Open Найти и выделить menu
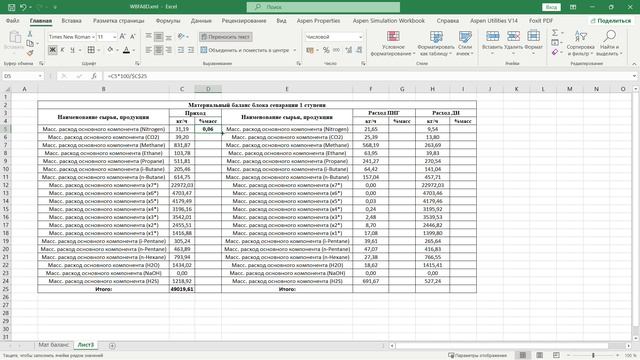 click(609, 43)
